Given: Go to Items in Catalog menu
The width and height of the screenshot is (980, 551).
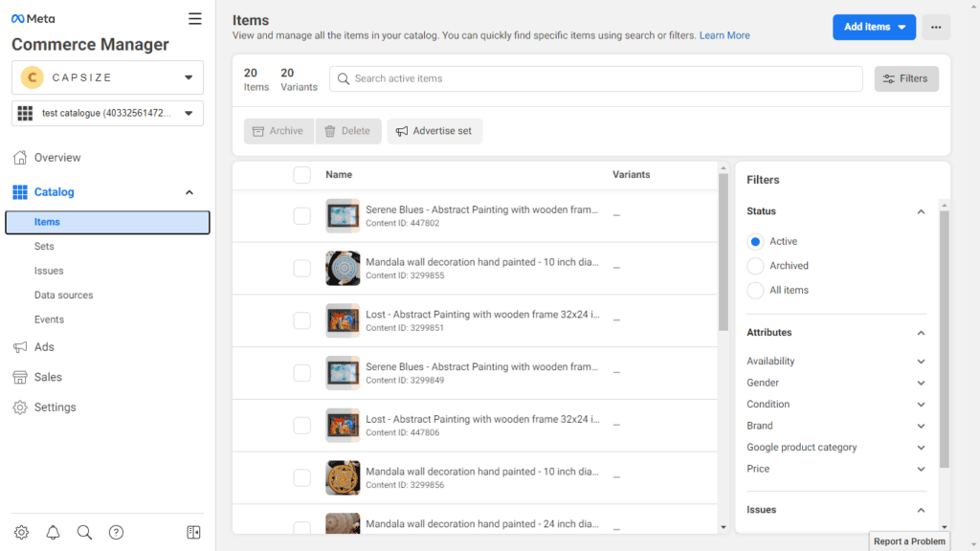Looking at the screenshot, I should point(107,222).
